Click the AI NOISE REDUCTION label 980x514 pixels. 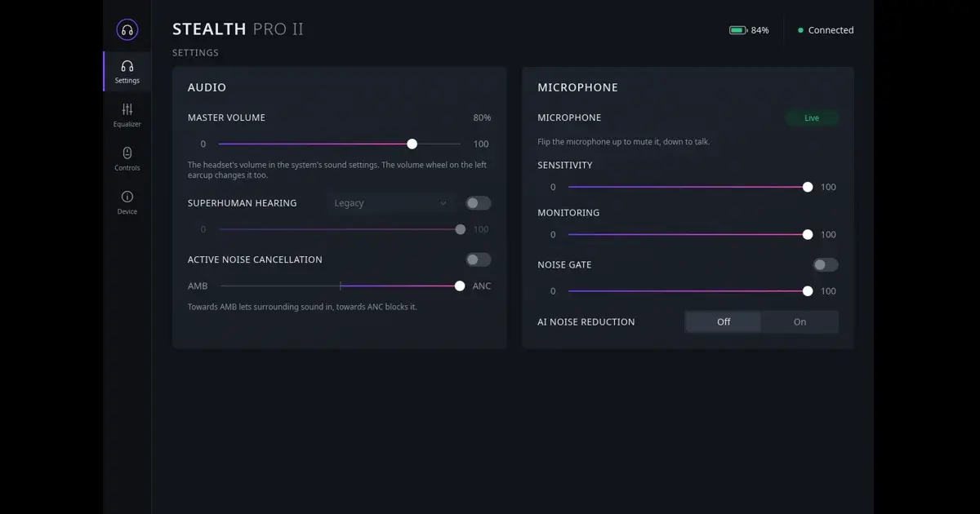pos(586,321)
